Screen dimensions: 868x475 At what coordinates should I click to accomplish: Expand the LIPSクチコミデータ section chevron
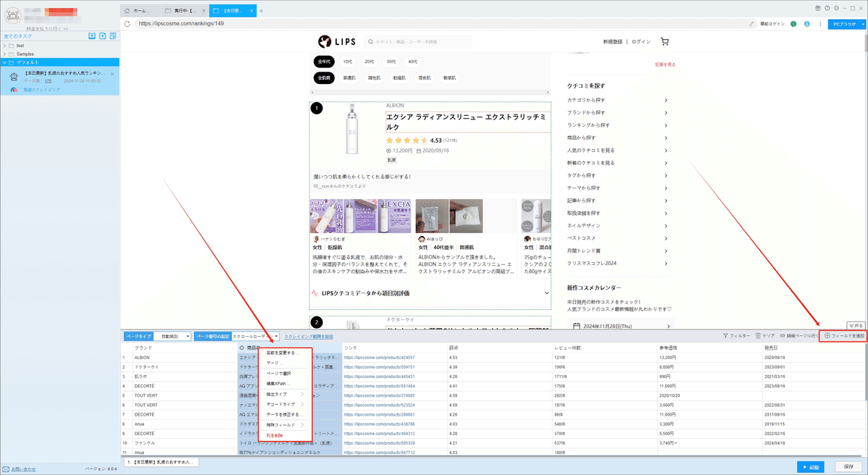coord(546,293)
